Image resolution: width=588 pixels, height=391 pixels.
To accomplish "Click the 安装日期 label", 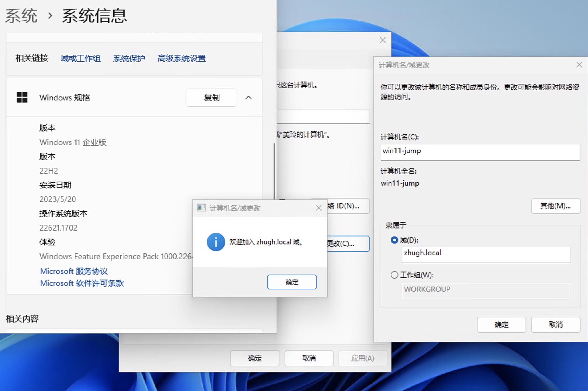I will (x=55, y=185).
